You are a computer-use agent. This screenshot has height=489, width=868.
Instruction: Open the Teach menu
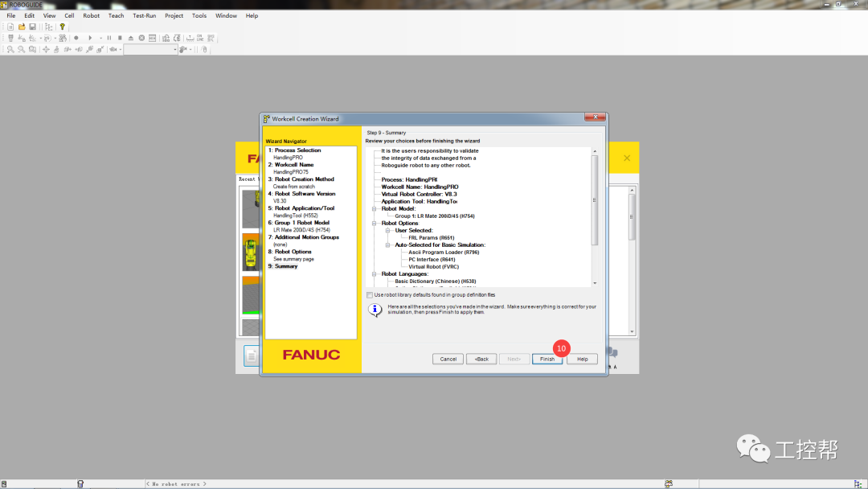[116, 15]
